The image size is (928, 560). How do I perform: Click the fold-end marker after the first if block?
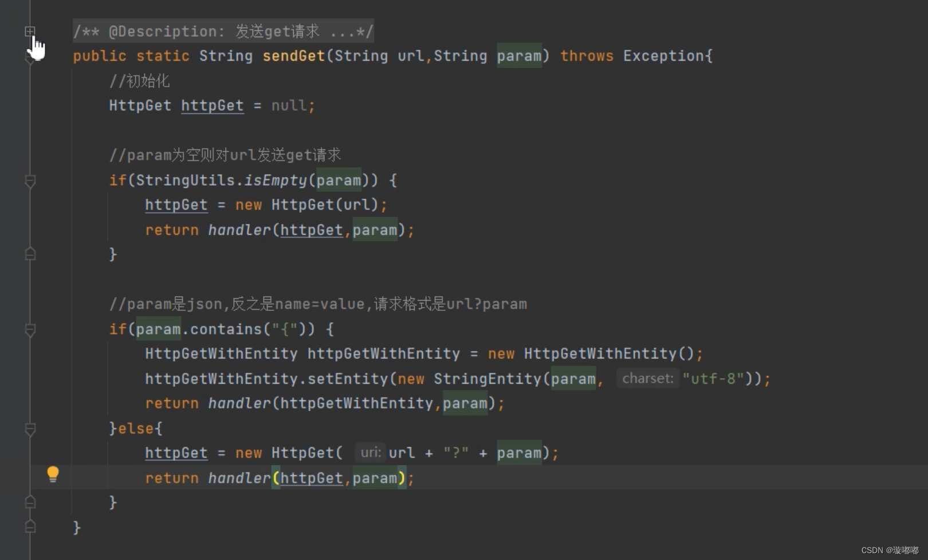[30, 254]
